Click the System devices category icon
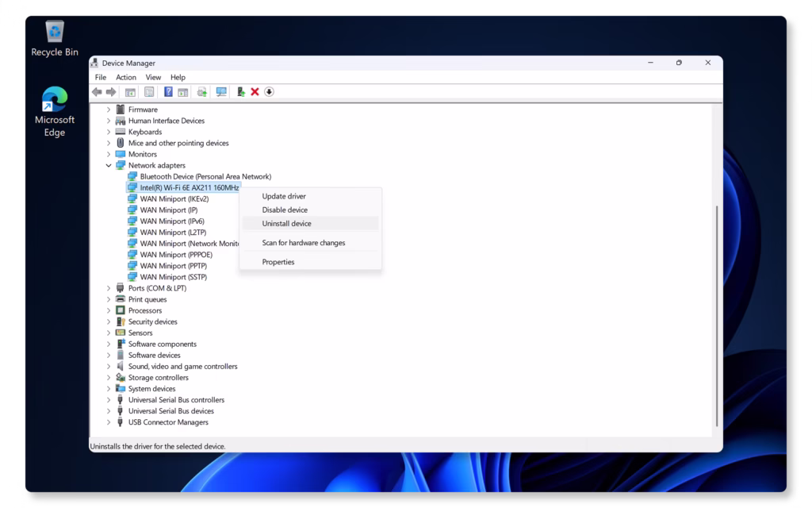Viewport: 812px width, 508px height. tap(121, 389)
